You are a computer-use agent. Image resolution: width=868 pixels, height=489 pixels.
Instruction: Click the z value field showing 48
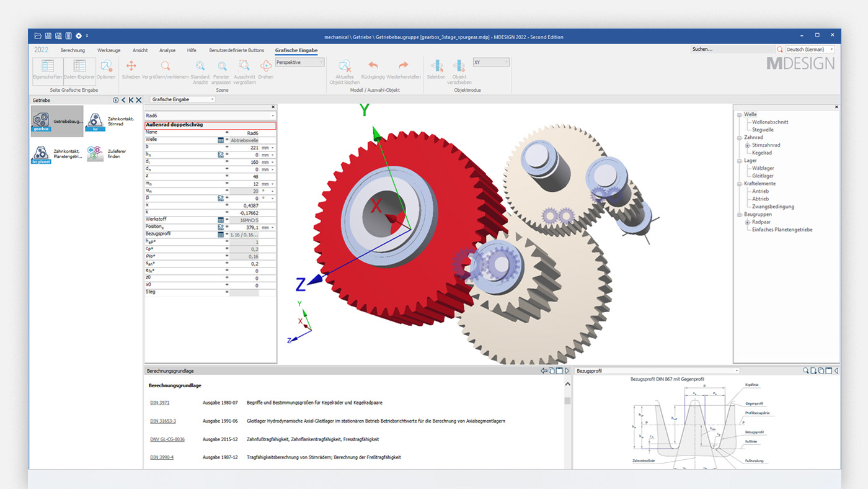pyautogui.click(x=244, y=177)
